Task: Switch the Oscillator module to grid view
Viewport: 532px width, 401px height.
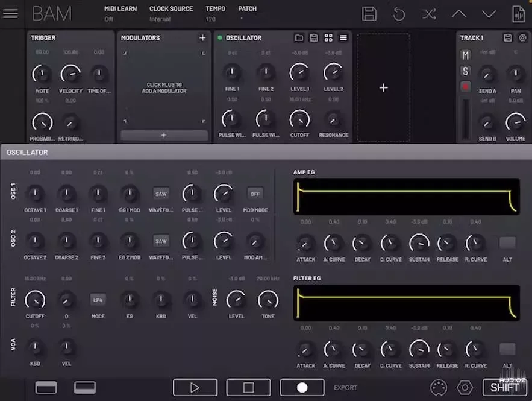Action: pyautogui.click(x=328, y=38)
